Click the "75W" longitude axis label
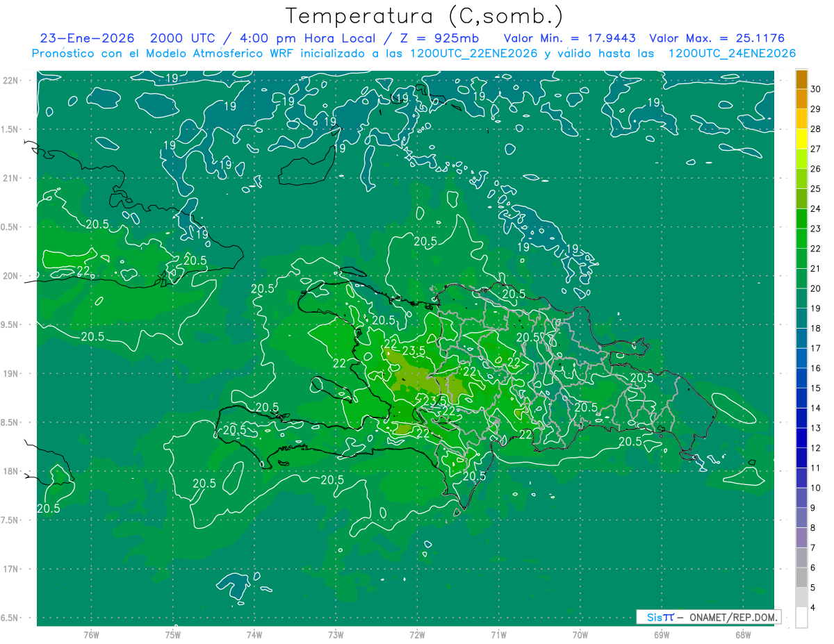The width and height of the screenshot is (834, 644). (173, 634)
